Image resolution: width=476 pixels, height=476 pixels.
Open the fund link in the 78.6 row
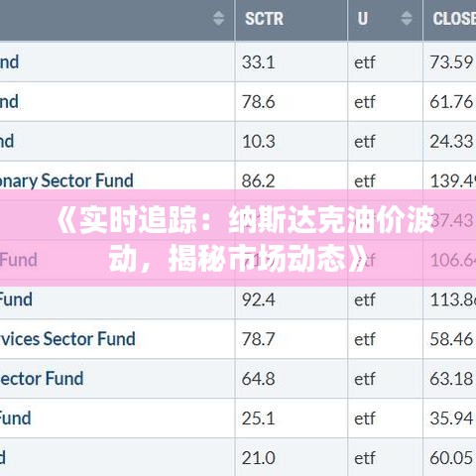9,101
